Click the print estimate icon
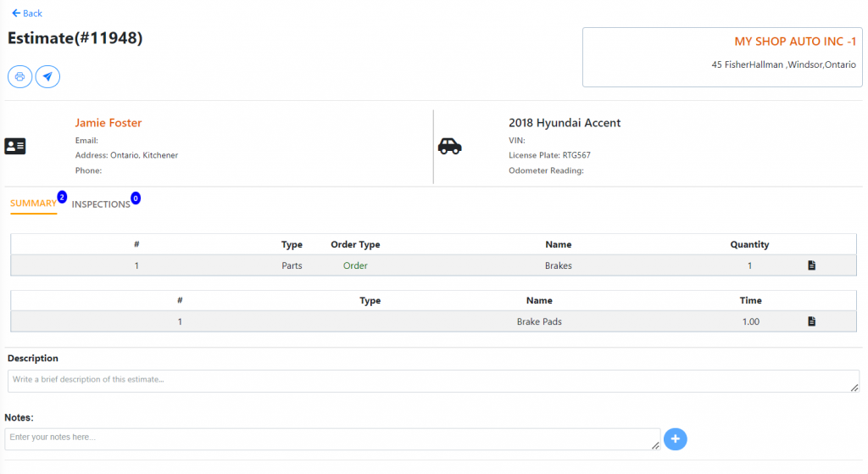Viewport: 868px width, 474px height. click(x=19, y=76)
